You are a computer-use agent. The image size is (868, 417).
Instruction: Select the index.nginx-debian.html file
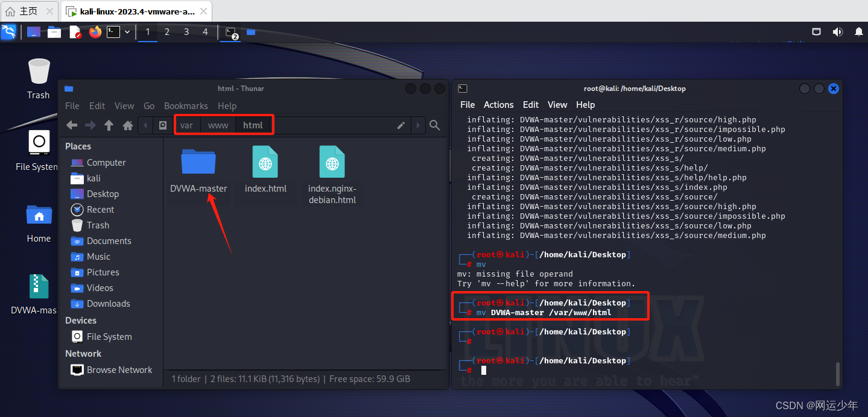[332, 175]
